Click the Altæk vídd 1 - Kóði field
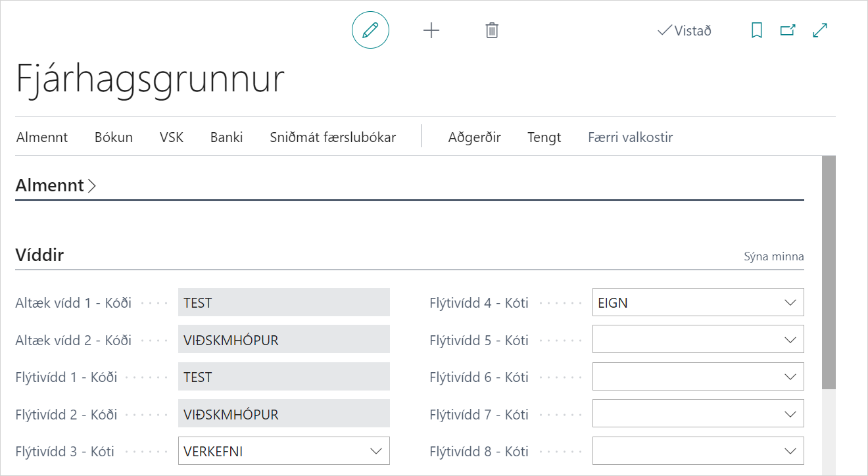The height and width of the screenshot is (476, 868). (x=283, y=303)
